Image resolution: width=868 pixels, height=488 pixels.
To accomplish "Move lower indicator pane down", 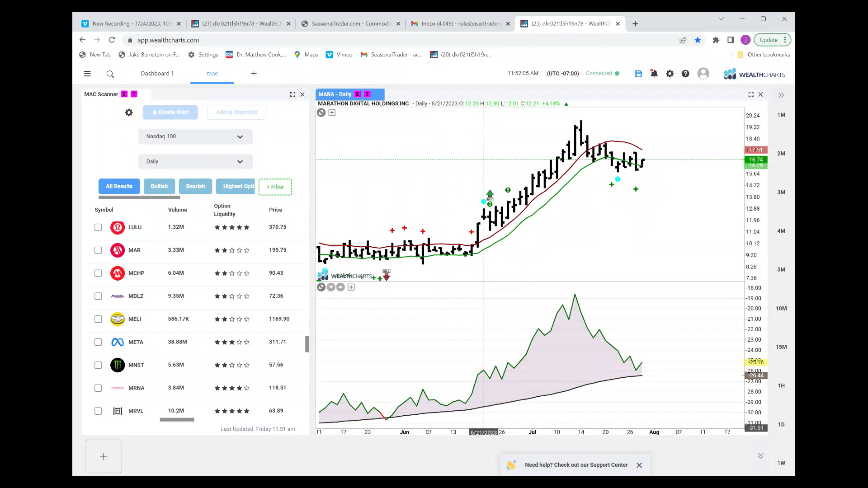I will click(331, 287).
